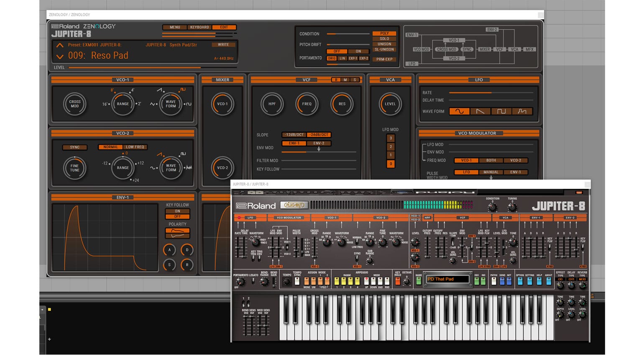Select the square LFO waveform icon in Zenology
The width and height of the screenshot is (644, 355).
(x=501, y=112)
